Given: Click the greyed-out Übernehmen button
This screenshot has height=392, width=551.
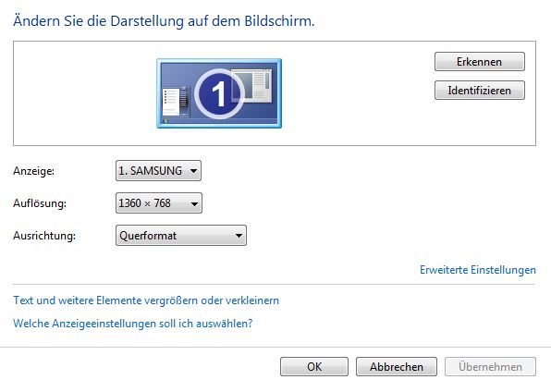Looking at the screenshot, I should 490,367.
